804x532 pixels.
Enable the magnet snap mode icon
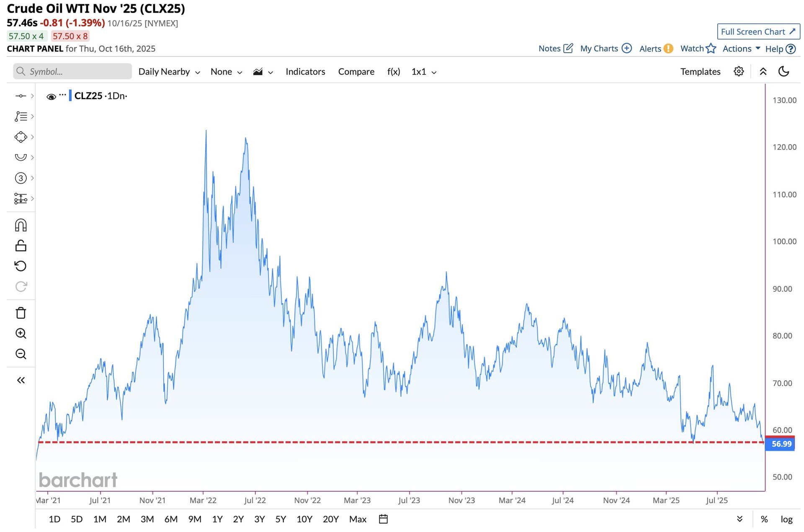(x=21, y=225)
